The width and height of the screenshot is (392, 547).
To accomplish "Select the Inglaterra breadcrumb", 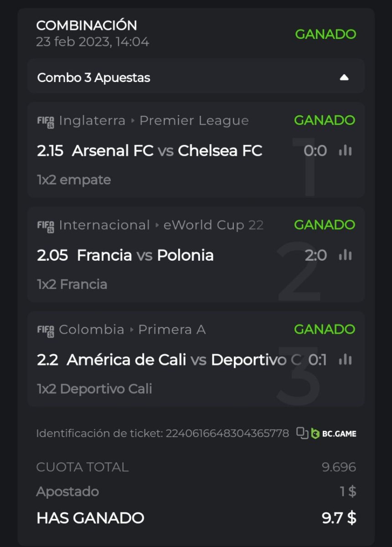I will pos(92,121).
